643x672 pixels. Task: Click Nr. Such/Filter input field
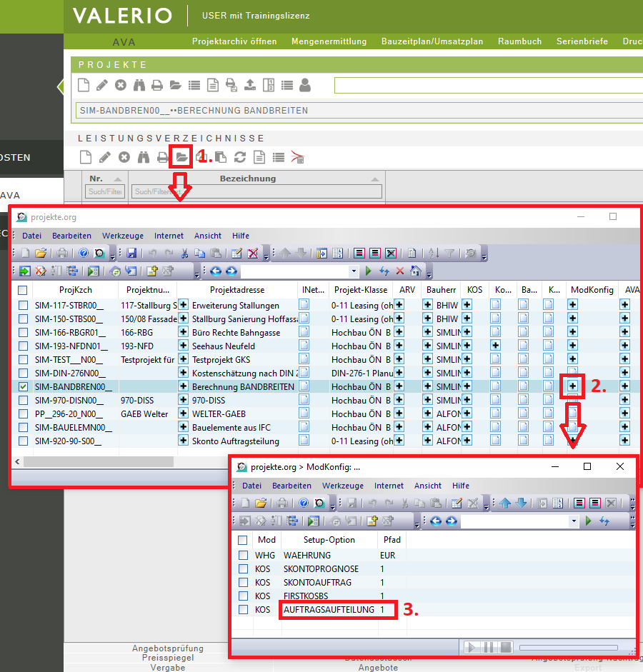[105, 191]
